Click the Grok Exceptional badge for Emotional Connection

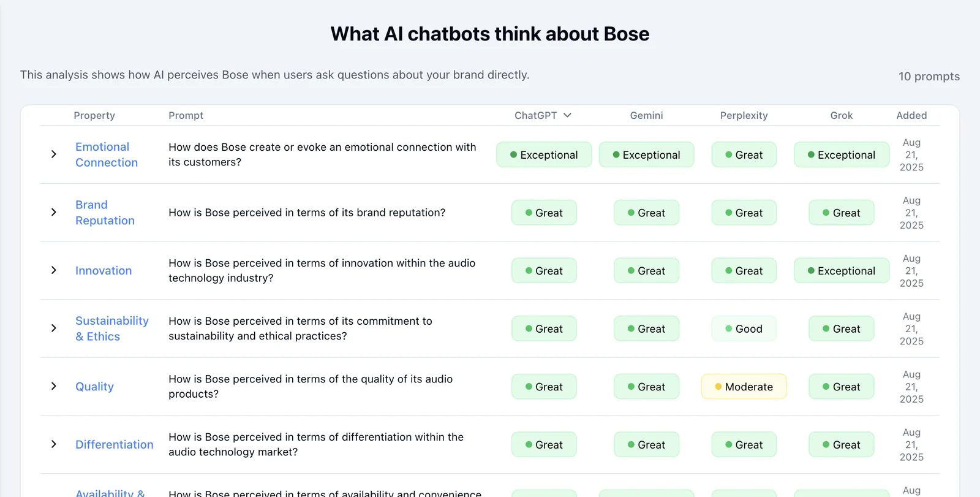(x=842, y=154)
